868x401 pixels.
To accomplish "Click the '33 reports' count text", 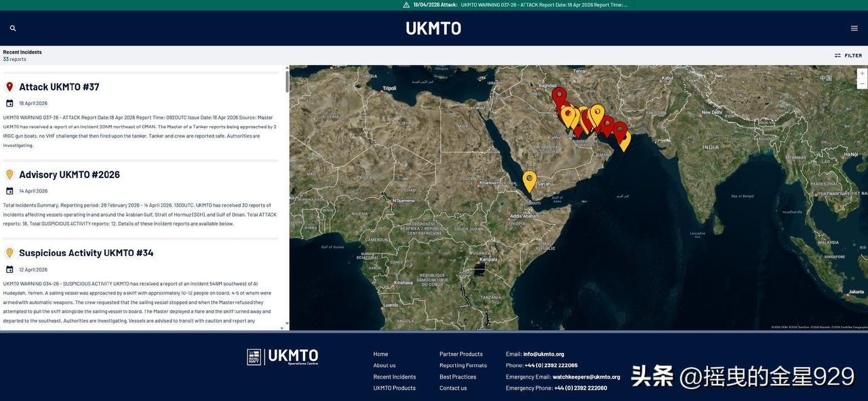I will coord(14,60).
